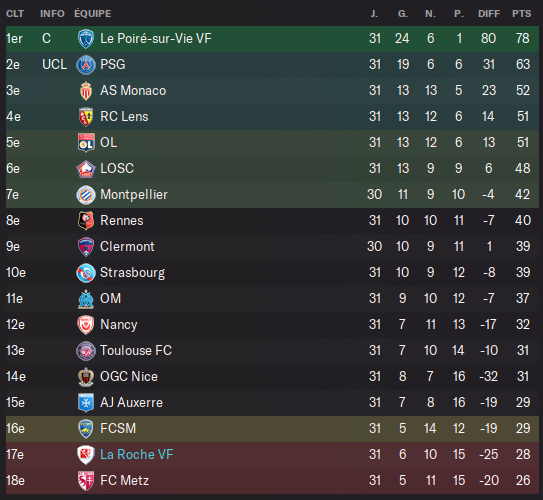Open Rennes via its badge
The height and width of the screenshot is (500, 543).
[x=86, y=221]
